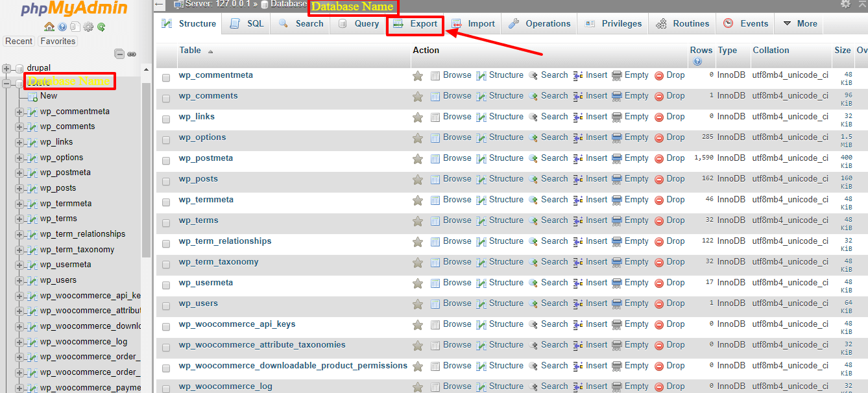Open the Privileges tab

click(x=613, y=23)
